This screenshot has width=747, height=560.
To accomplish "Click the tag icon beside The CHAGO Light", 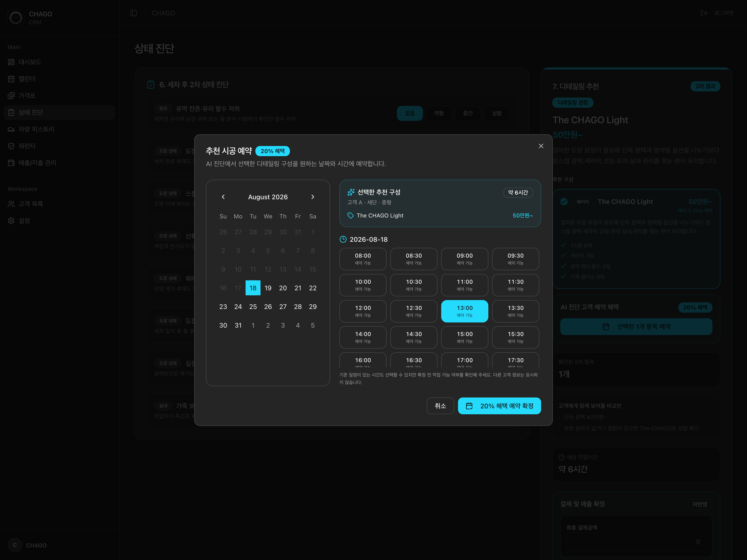I will 351,215.
